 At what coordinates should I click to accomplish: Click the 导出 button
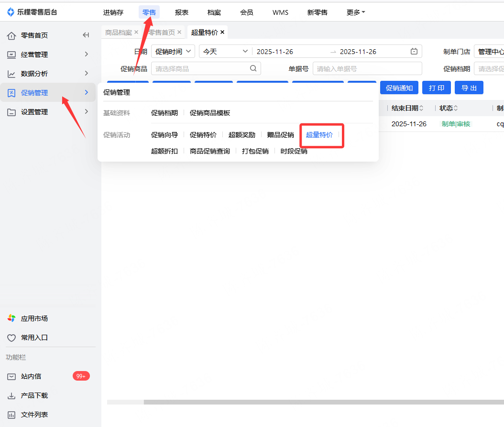[469, 88]
